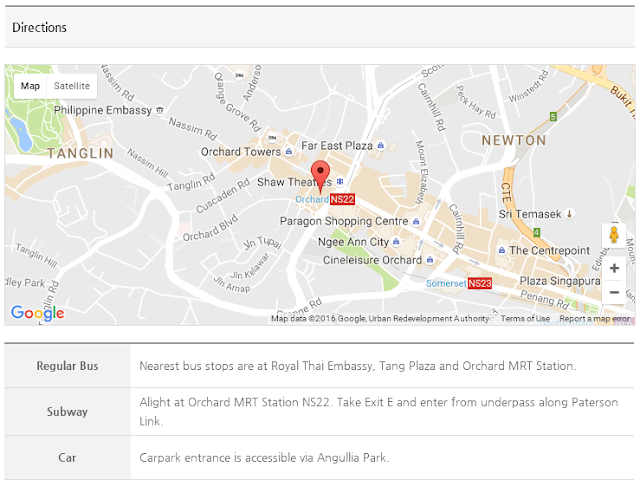Click the map data copyright text

pos(380,318)
